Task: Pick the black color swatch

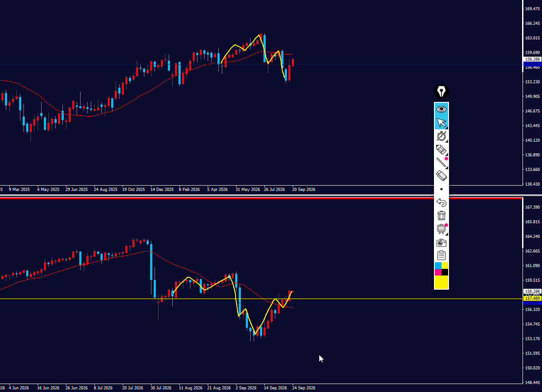Action: pyautogui.click(x=445, y=272)
